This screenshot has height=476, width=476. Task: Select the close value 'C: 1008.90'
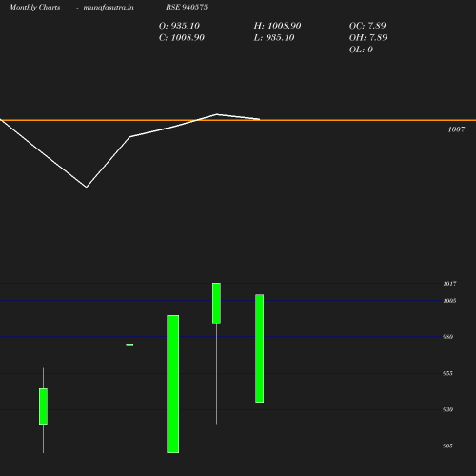(182, 38)
